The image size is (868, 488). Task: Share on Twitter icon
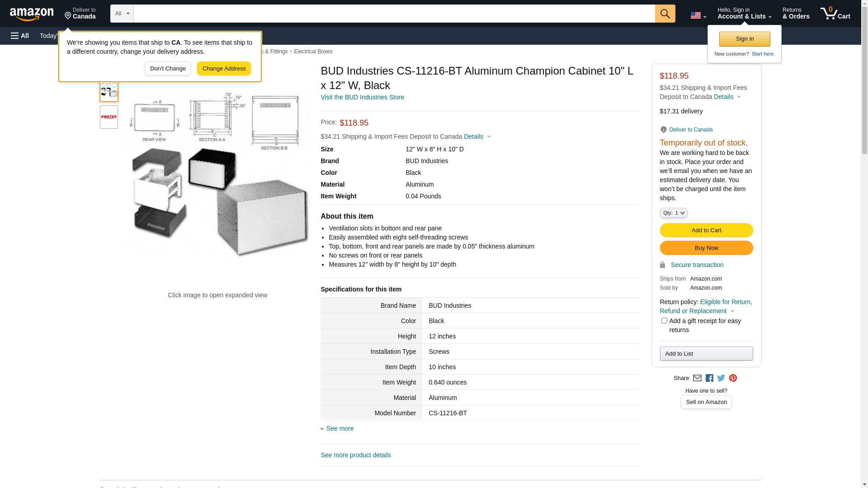tap(721, 378)
